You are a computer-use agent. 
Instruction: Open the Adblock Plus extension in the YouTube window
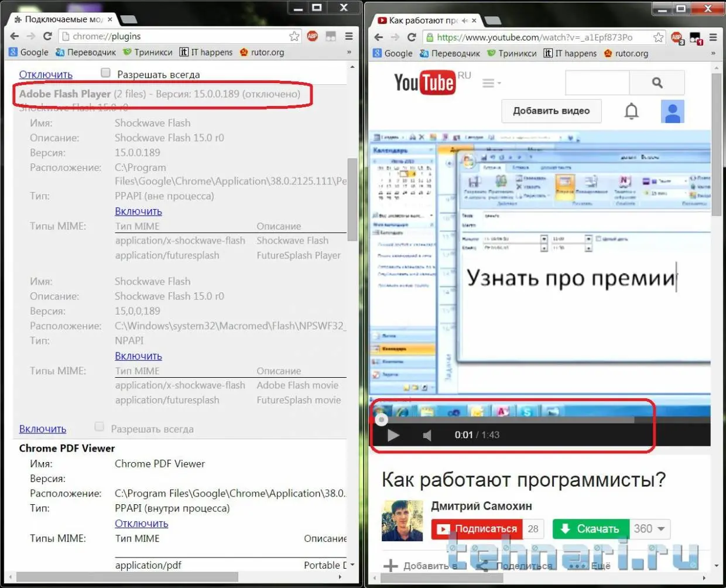point(677,39)
